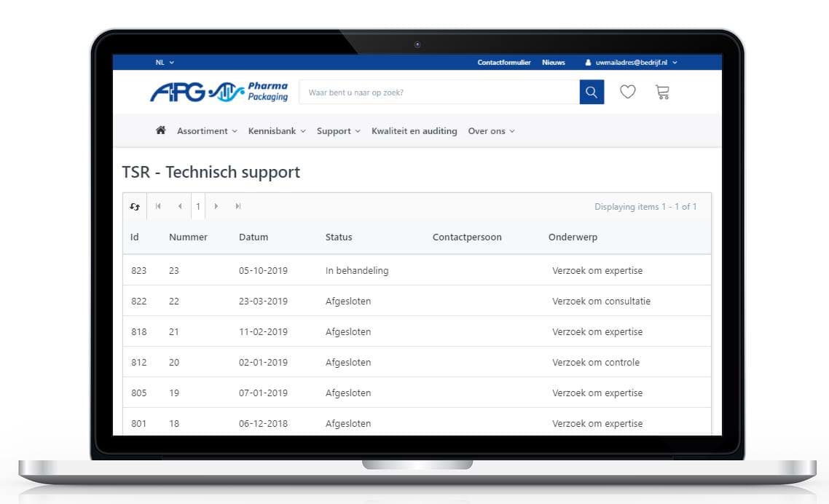Screen dimensions: 829x504
Task: Jump to first page of results
Action: [x=158, y=207]
